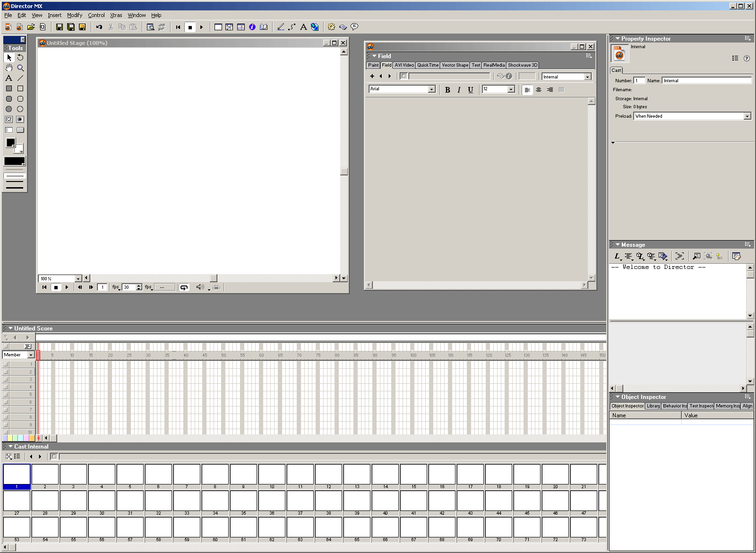Toggle channel 5 visibility in Score
756x553 pixels.
click(6, 395)
